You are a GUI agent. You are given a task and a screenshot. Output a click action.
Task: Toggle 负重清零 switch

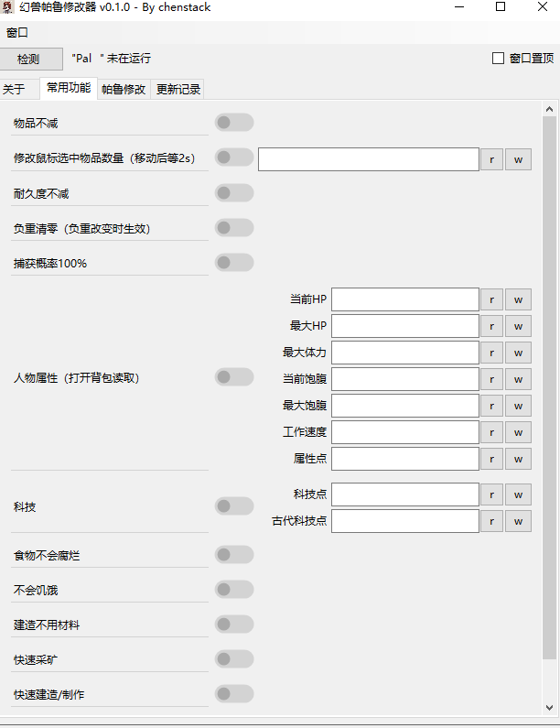pos(234,228)
